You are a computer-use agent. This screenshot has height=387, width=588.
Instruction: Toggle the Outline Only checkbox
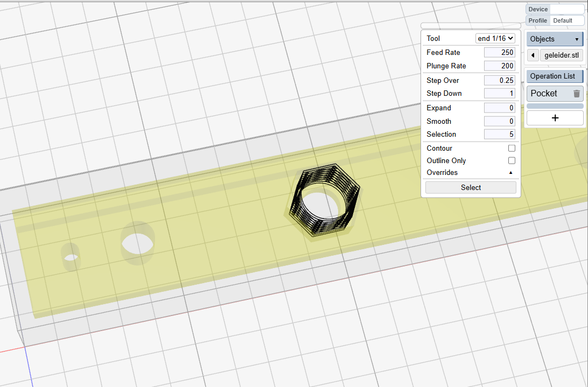[x=512, y=160]
